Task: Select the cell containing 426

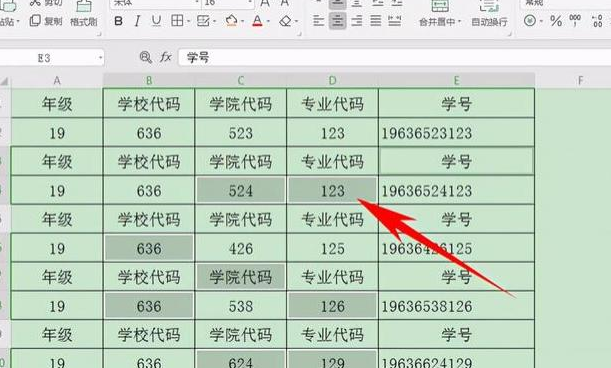Action: coord(240,248)
